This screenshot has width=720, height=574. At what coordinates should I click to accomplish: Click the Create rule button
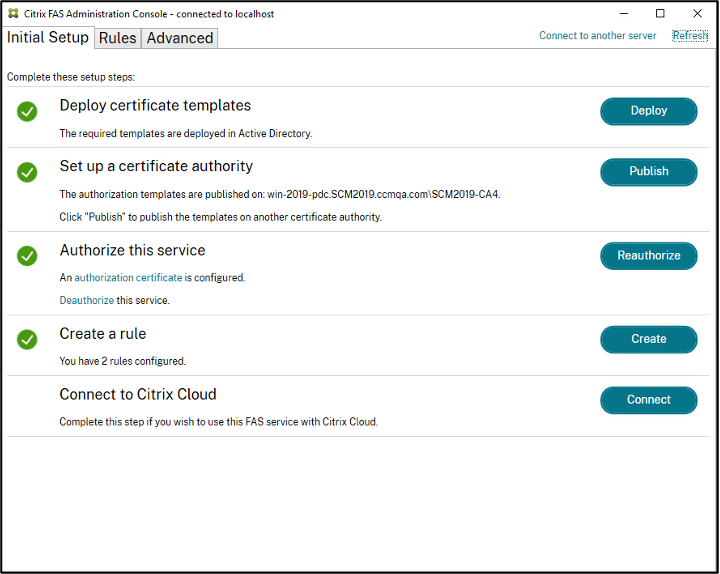[648, 340]
